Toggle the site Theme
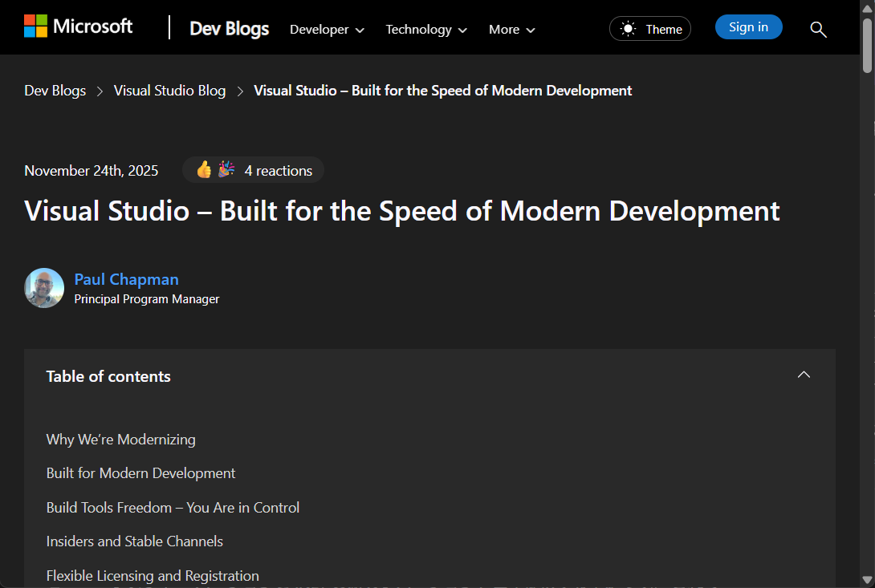 [x=650, y=28]
